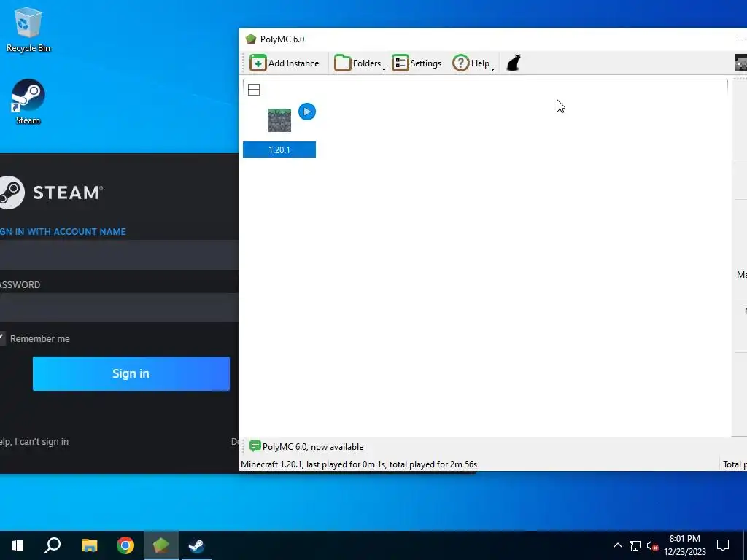Viewport: 747px width, 560px height.
Task: Open Help, I can't sign in link
Action: point(34,442)
